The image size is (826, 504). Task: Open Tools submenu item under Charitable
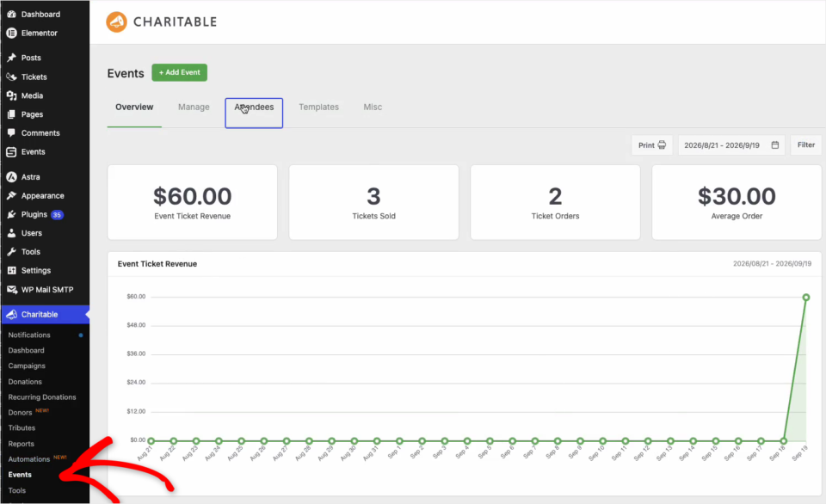pyautogui.click(x=17, y=490)
